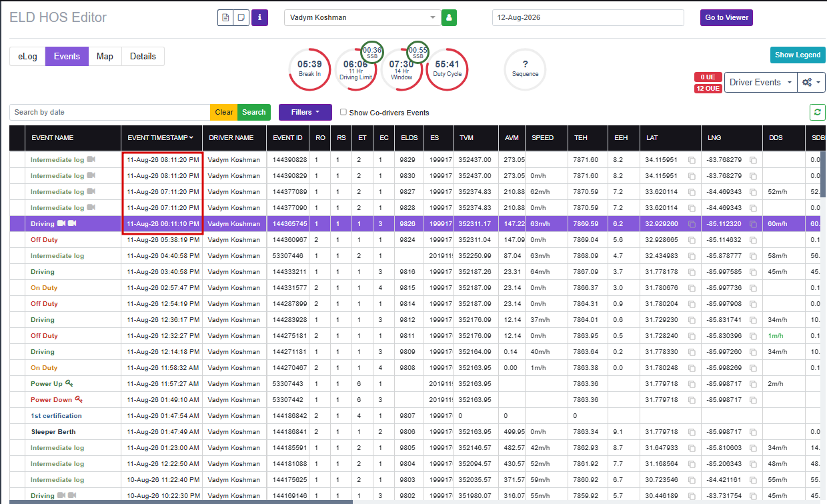Click the Go to Viewer button

[726, 17]
